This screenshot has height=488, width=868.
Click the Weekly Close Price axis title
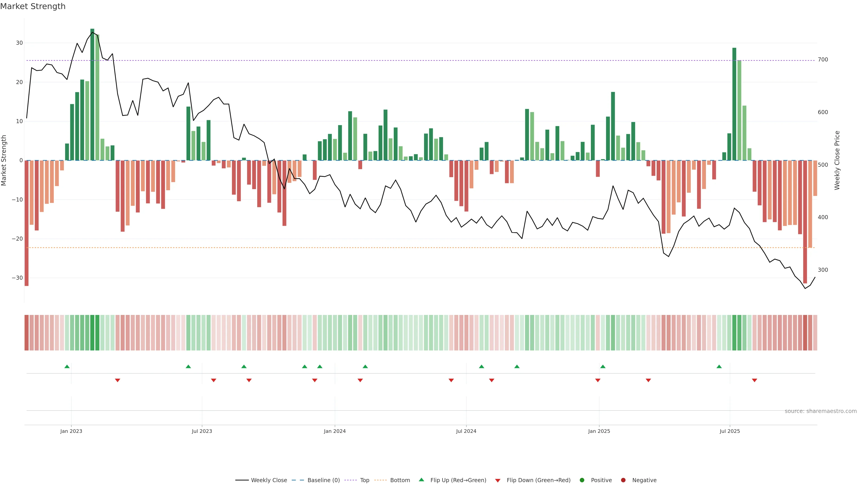click(837, 160)
